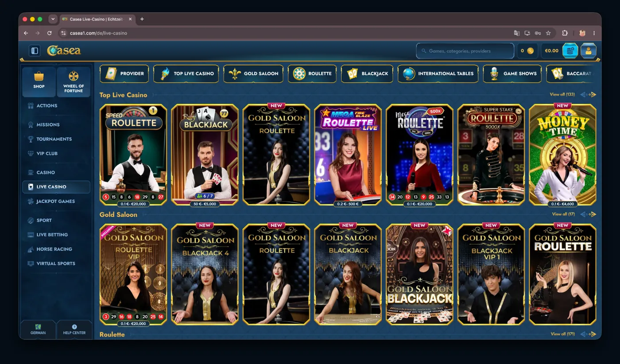Screen dimensions: 620x364
Task: Open the coin balance indicator
Action: tap(527, 51)
